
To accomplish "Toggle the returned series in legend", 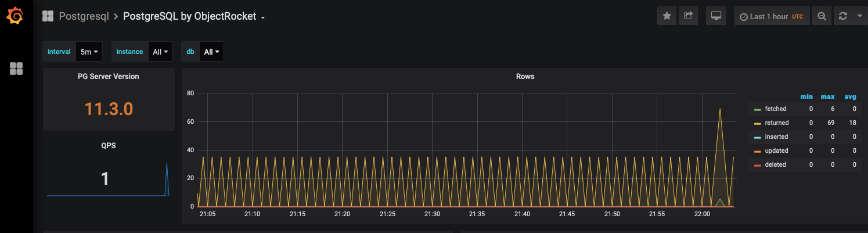I will point(777,123).
